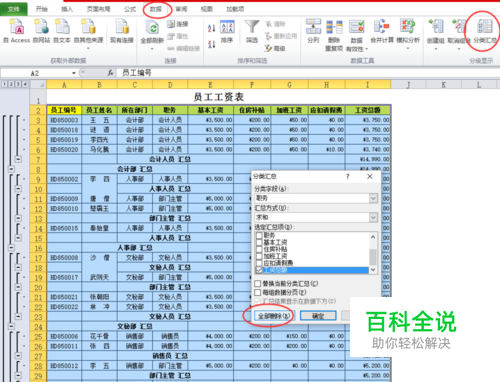Screen dimensions: 500x382
Task: Expand the 自其他来源 dropdown
Action: click(88, 49)
